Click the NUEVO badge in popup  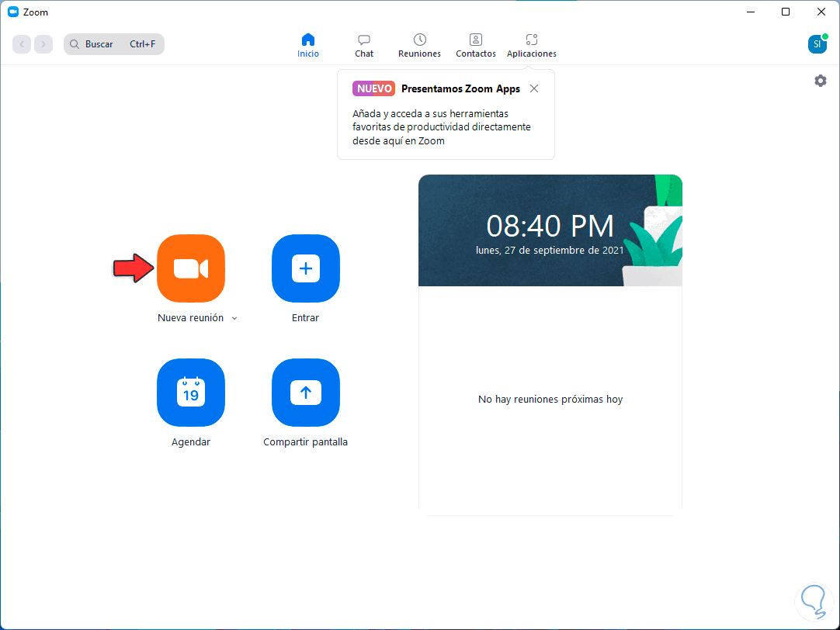[x=373, y=89]
